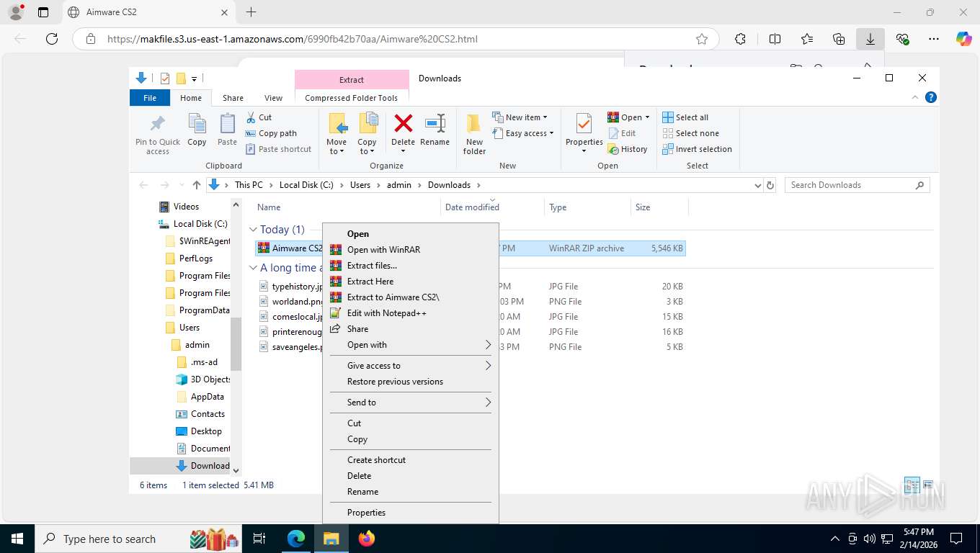Open the File ribbon tab

[150, 98]
